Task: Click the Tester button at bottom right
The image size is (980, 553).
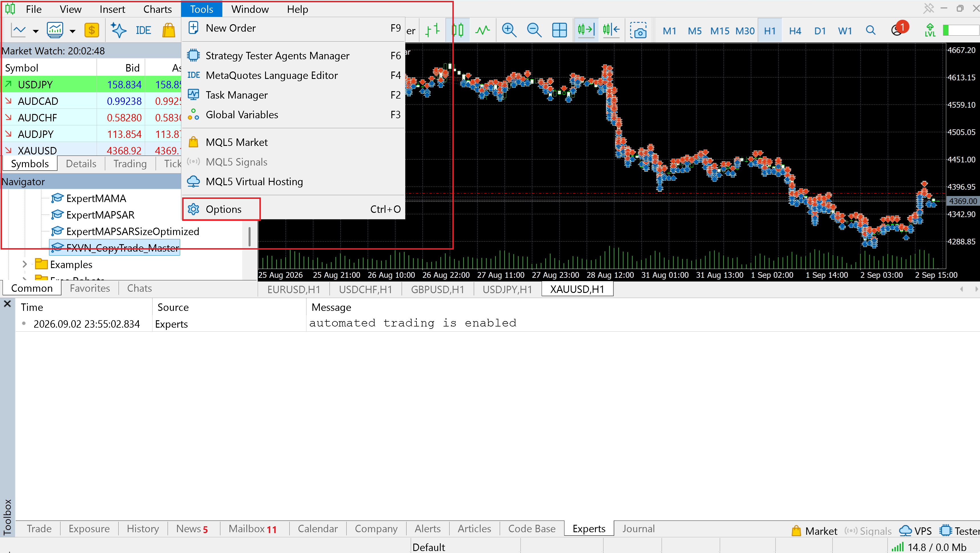Action: 959,531
